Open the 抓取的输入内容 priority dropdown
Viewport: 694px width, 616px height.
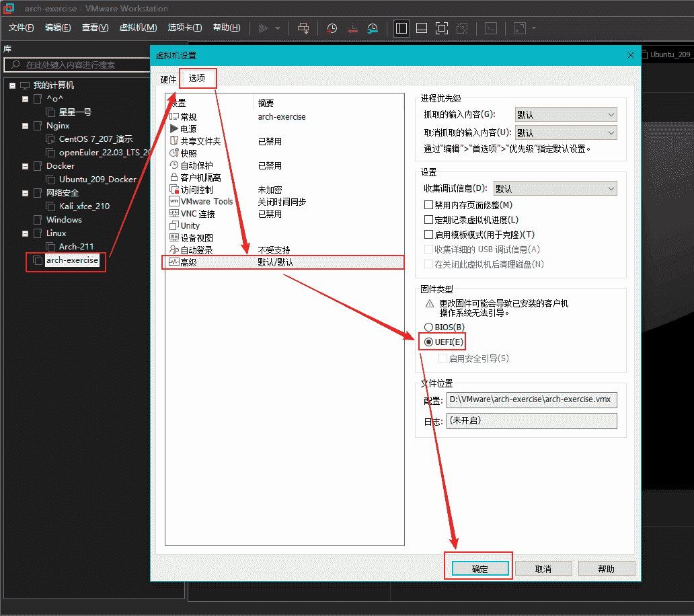click(566, 115)
